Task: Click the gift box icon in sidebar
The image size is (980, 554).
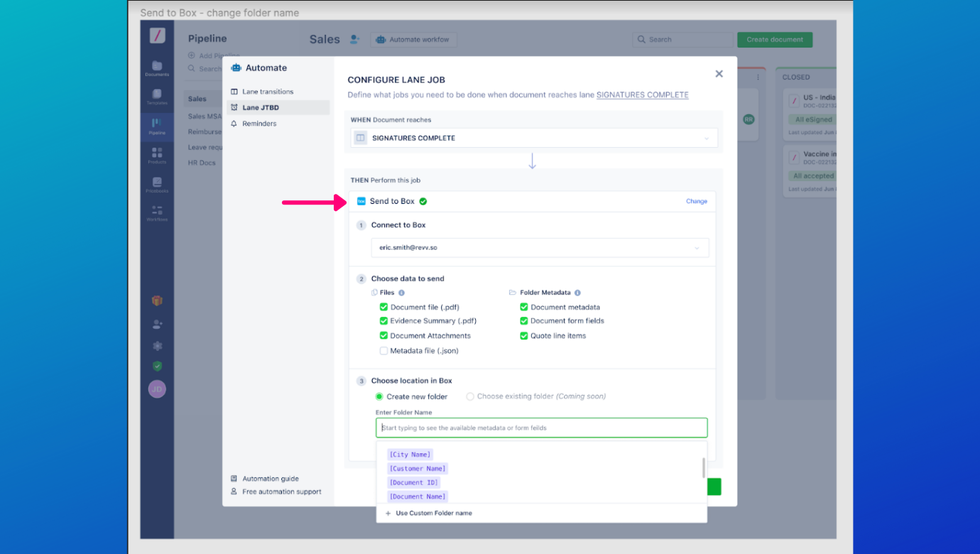Action: [157, 301]
